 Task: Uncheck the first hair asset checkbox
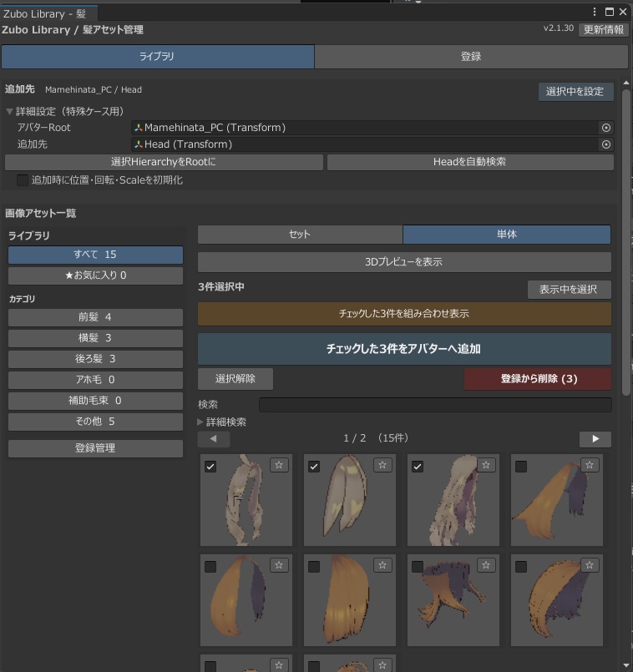tap(210, 467)
